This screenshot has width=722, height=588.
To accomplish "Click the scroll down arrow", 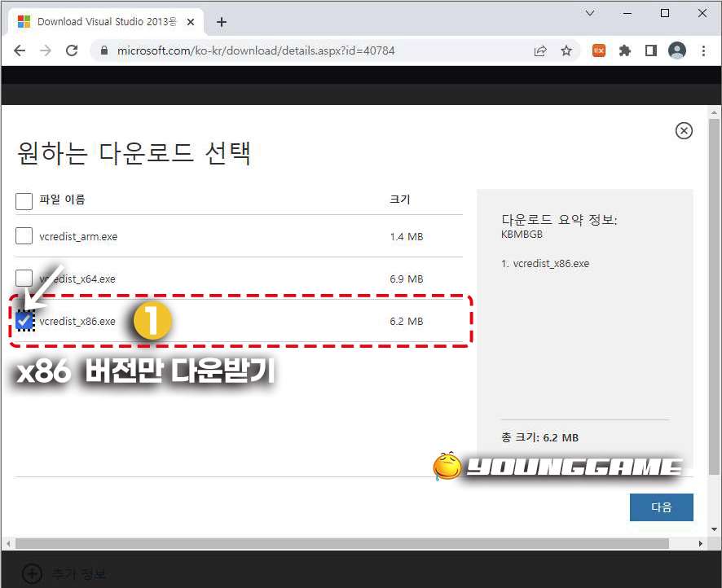I will click(x=714, y=529).
